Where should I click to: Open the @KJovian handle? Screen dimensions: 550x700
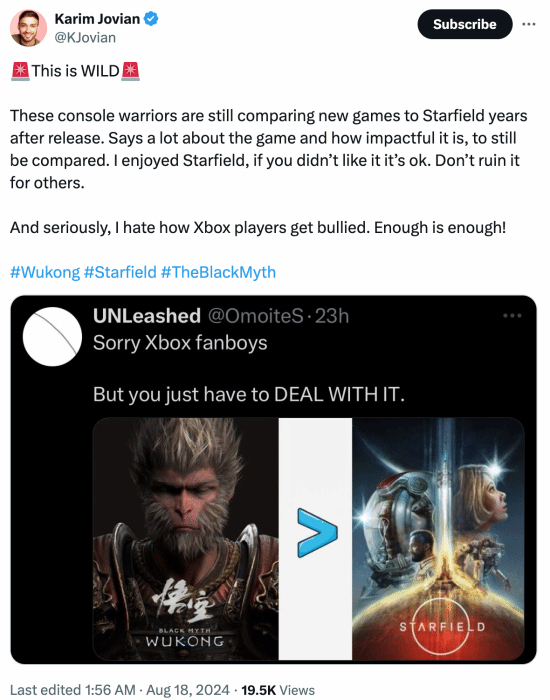[x=85, y=38]
